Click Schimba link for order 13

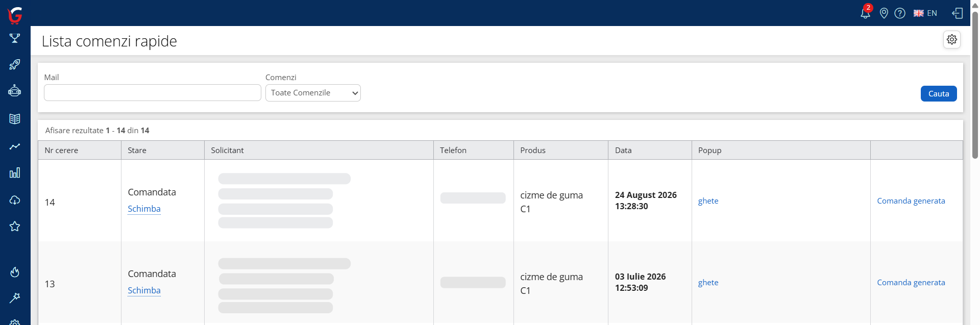click(144, 290)
